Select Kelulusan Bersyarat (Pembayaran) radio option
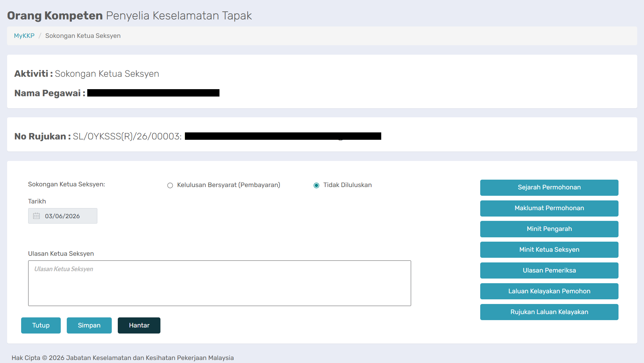The width and height of the screenshot is (644, 363). pos(170,185)
